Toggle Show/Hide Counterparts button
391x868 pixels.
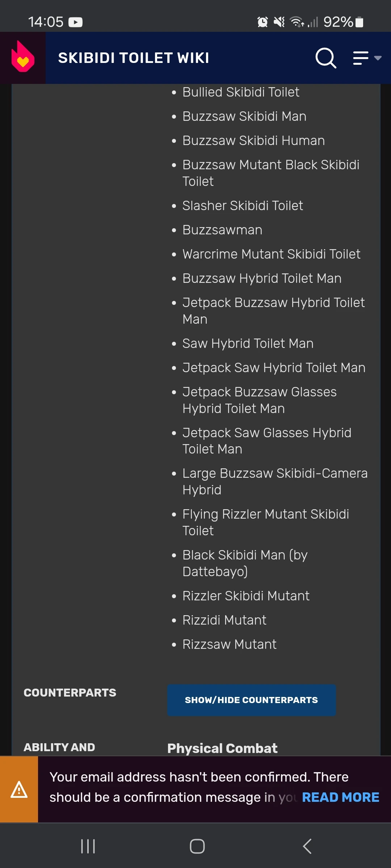click(251, 700)
